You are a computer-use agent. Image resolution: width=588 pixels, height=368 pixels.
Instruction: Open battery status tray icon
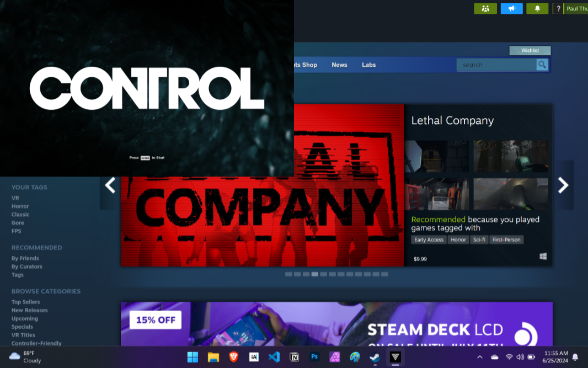pos(531,357)
